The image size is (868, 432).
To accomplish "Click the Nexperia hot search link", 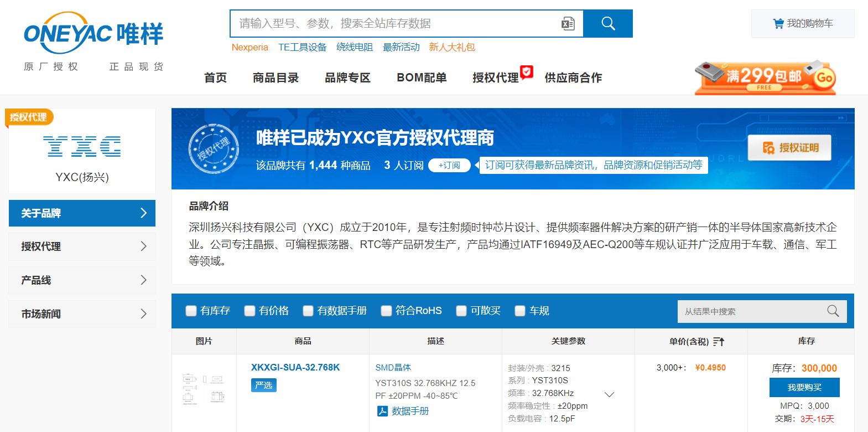I will point(250,48).
